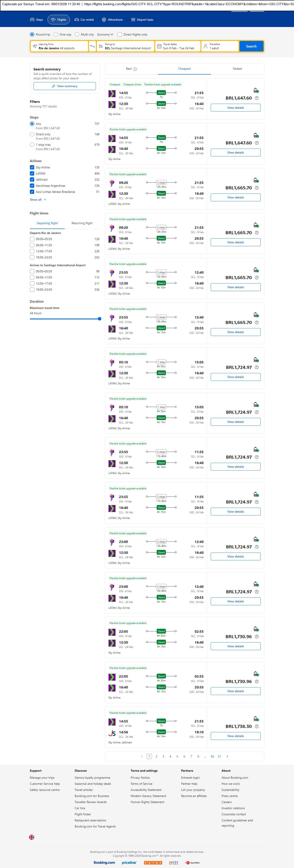Image resolution: width=294 pixels, height=868 pixels.
Task: Open the Economy cabin class dropdown
Action: coord(105,34)
